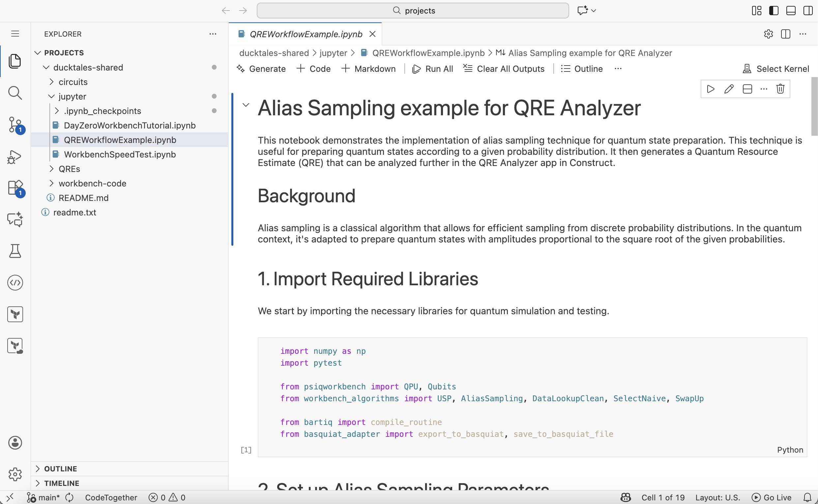Toggle secondary side bar visibility
Viewport: 818px width, 504px height.
pyautogui.click(x=808, y=11)
